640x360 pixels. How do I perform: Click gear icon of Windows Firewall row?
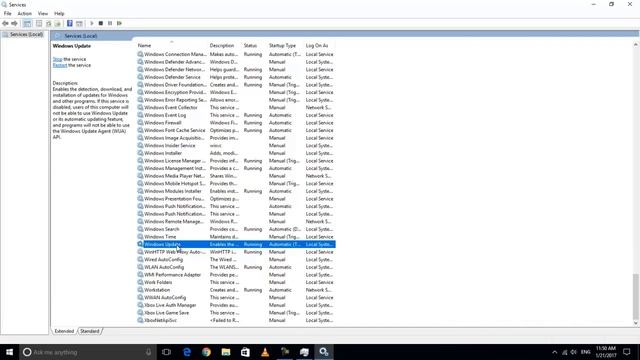[140, 123]
